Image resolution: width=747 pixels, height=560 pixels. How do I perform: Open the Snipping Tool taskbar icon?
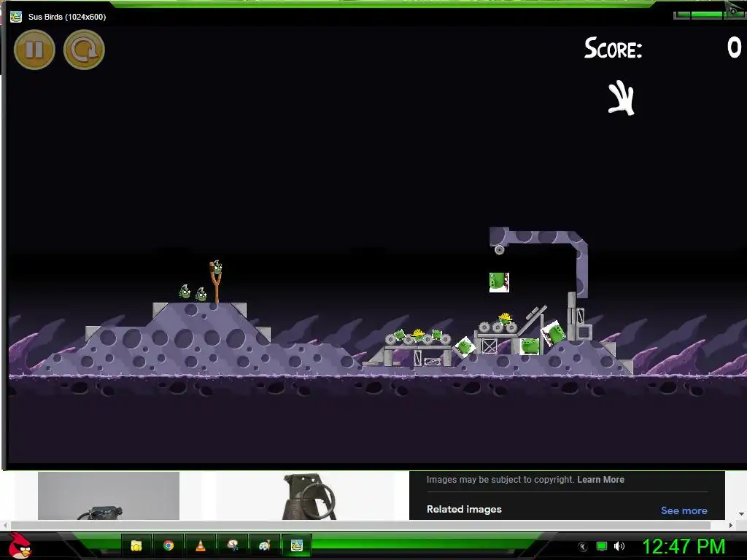point(233,545)
